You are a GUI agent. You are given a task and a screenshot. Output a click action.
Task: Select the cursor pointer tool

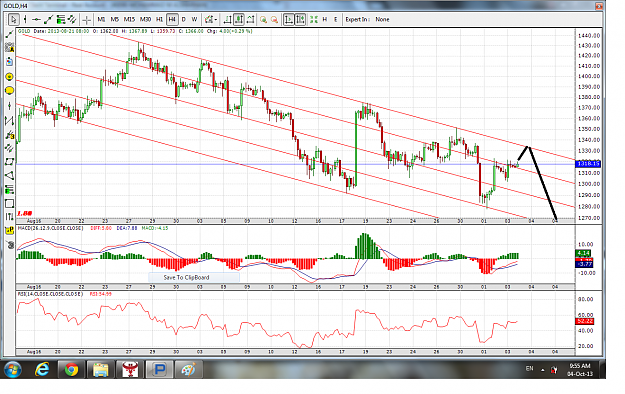point(14,19)
